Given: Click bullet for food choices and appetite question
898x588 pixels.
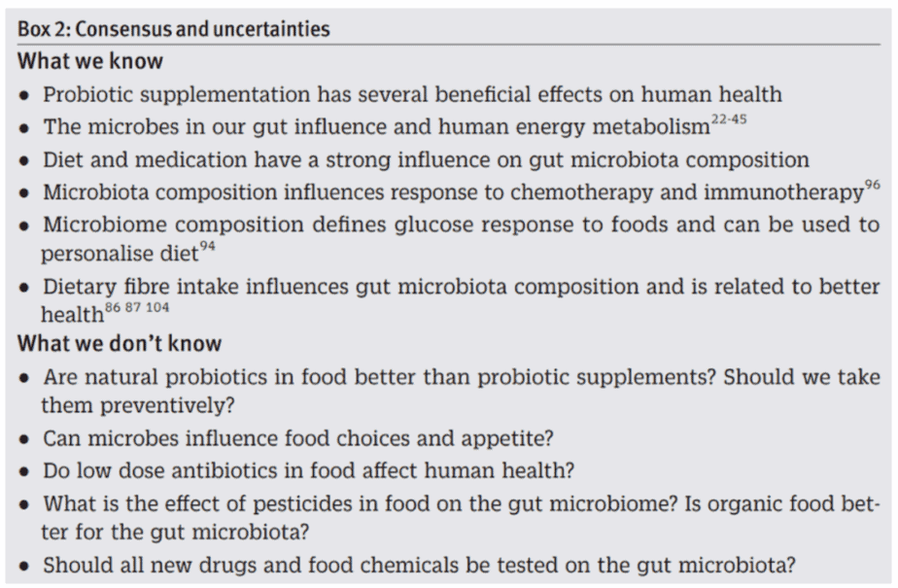Looking at the screenshot, I should [24, 439].
